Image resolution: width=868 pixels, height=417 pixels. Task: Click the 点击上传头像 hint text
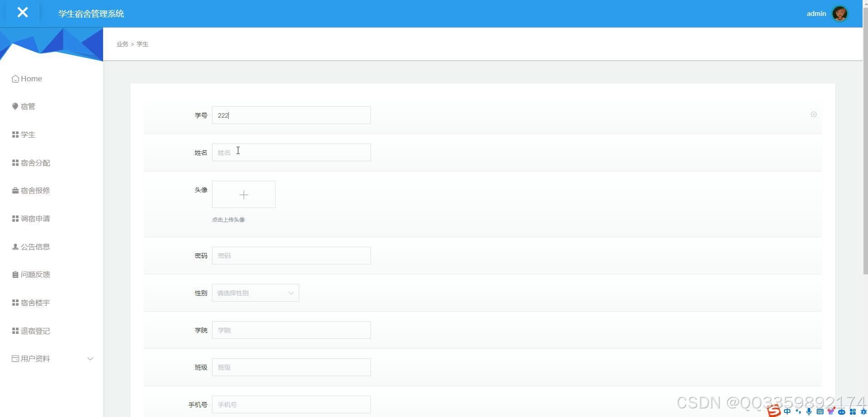click(x=228, y=219)
